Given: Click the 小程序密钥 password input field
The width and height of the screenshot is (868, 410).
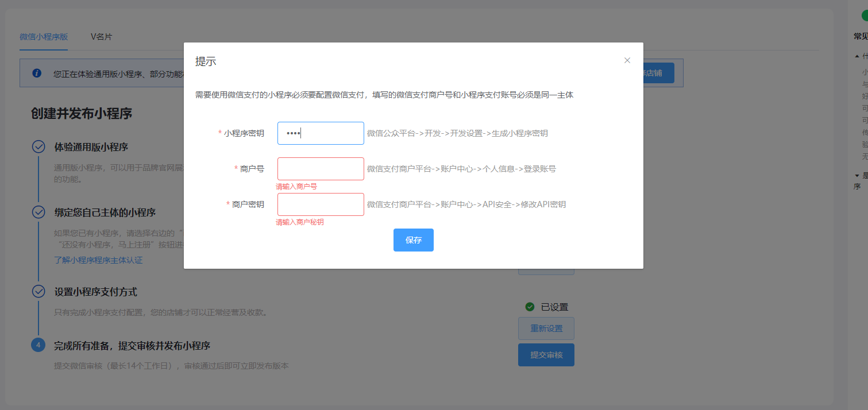Looking at the screenshot, I should (x=321, y=133).
